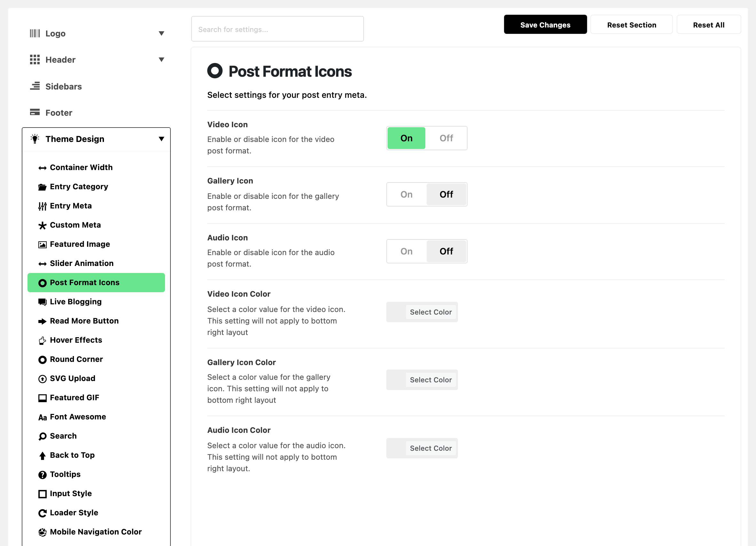
Task: Expand the Header section arrow
Action: pyautogui.click(x=161, y=60)
